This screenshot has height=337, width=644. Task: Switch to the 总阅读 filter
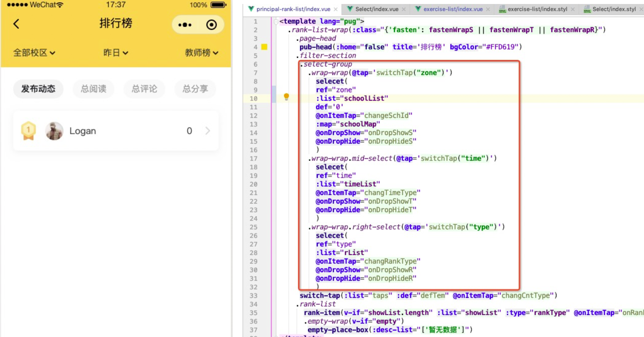(x=93, y=89)
